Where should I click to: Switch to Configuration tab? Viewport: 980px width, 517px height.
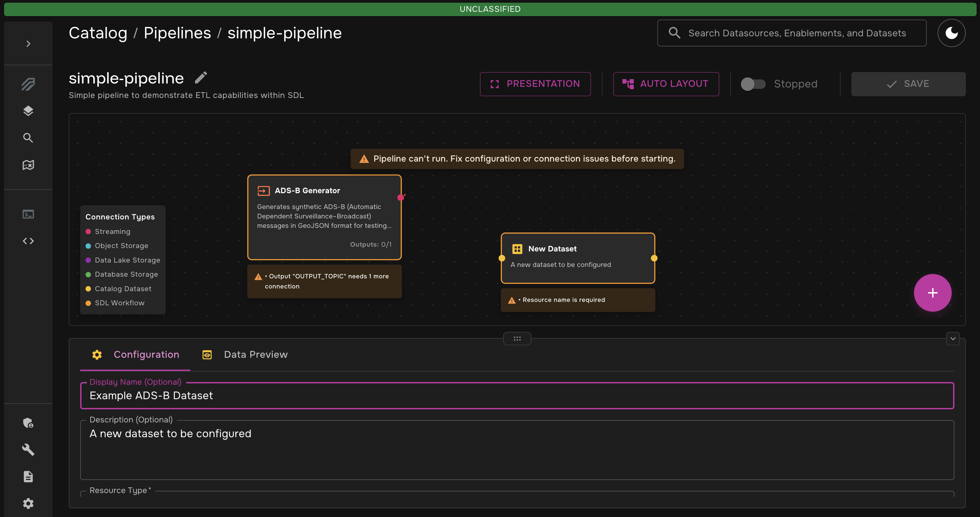135,355
